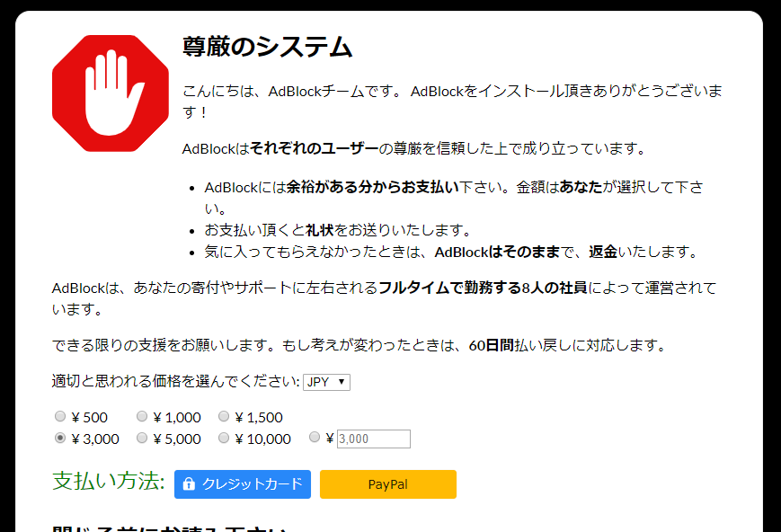Select the ¥ 1,000 radio option

tap(142, 416)
